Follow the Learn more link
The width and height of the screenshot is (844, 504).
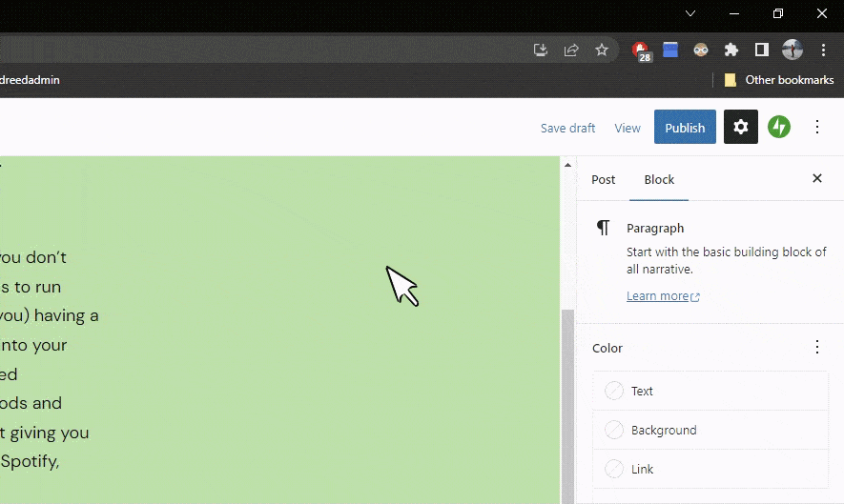[658, 296]
